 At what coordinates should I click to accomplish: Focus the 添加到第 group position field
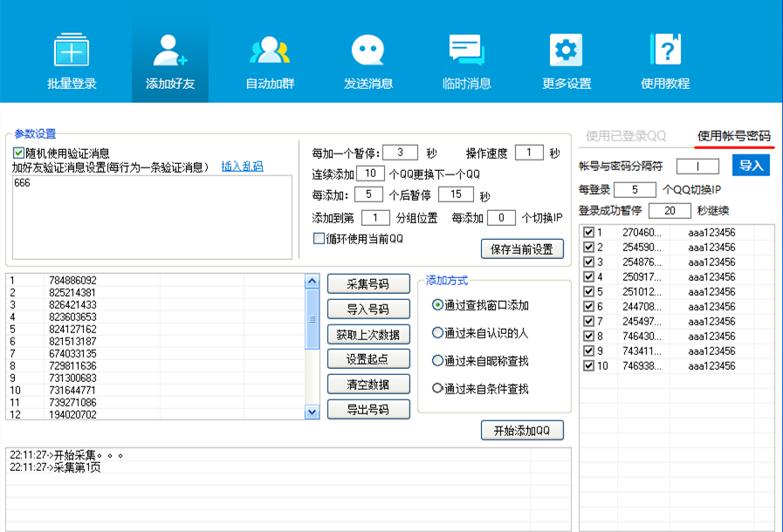click(375, 217)
